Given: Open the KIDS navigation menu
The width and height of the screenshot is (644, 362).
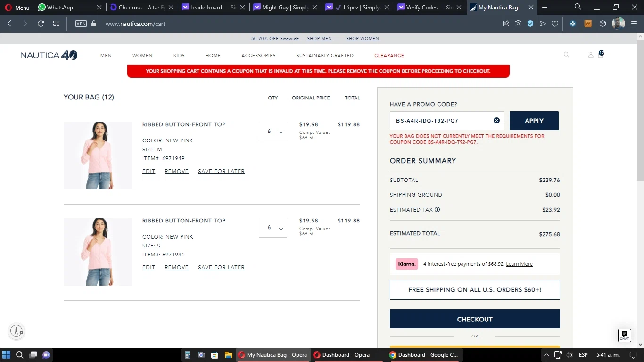Looking at the screenshot, I should 179,55.
